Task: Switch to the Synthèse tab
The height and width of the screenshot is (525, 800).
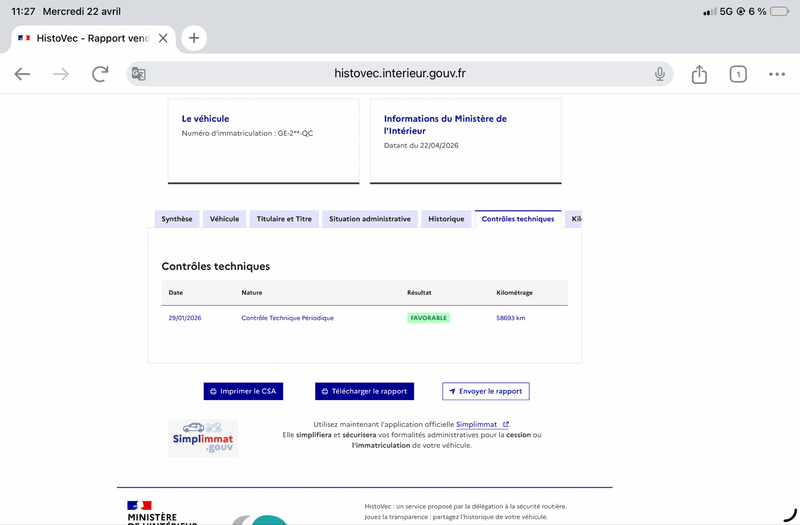Action: (177, 219)
